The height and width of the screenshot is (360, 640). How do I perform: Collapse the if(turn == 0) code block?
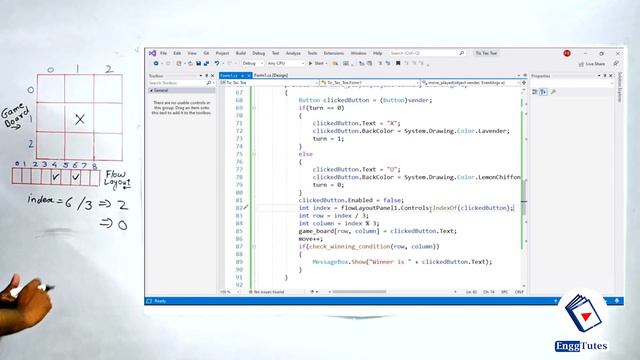tap(254, 108)
